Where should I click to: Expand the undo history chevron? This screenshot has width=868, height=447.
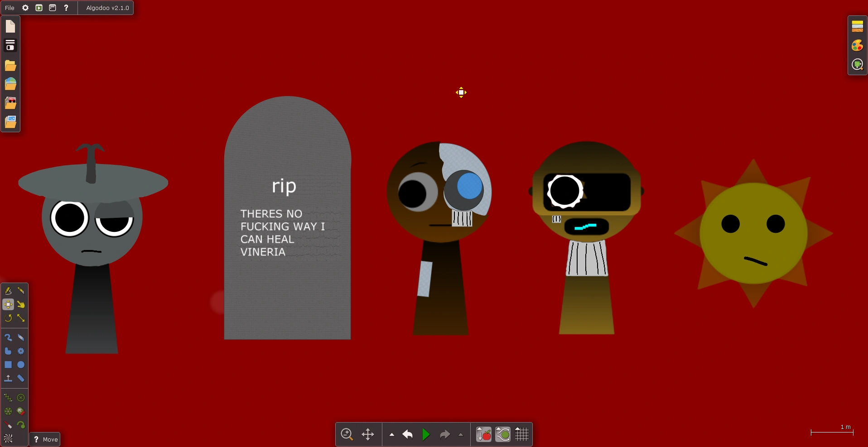coord(391,434)
